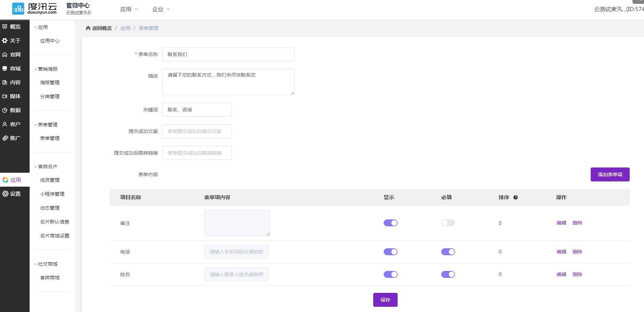Click the 度汛云 logo icon
Image resolution: width=644 pixels, height=312 pixels.
point(18,9)
